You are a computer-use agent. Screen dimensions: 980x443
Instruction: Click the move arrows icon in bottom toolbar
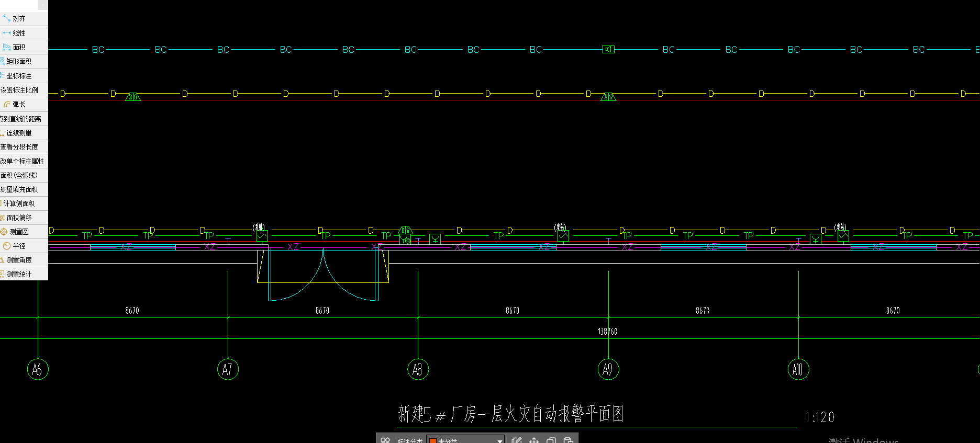point(533,440)
